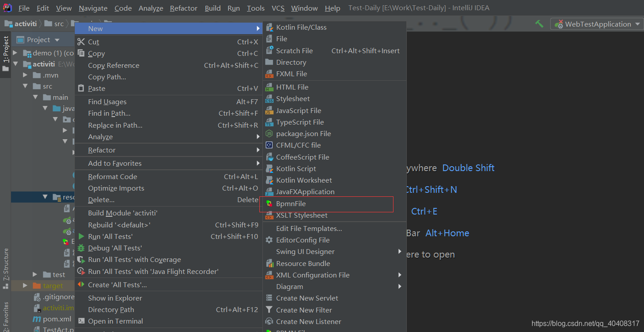This screenshot has width=644, height=332.
Task: Expand the .mvn folder
Action: click(x=25, y=75)
